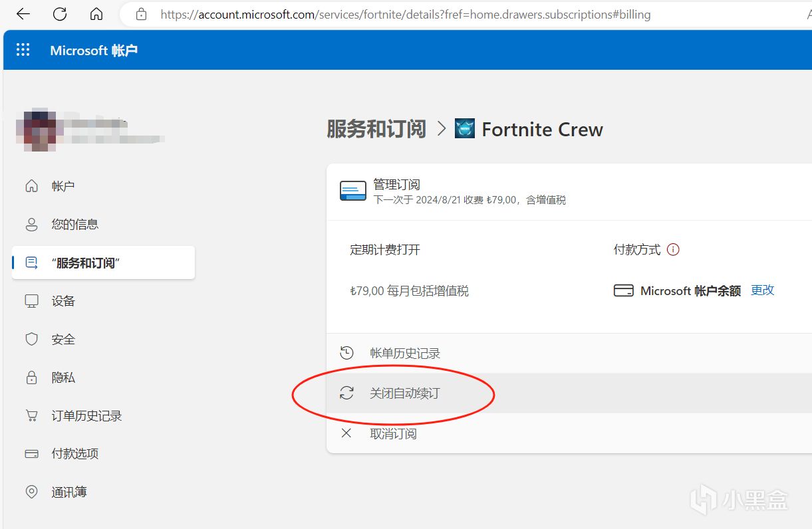Open the Microsoft app launcher grid
The image size is (812, 529).
[x=23, y=50]
